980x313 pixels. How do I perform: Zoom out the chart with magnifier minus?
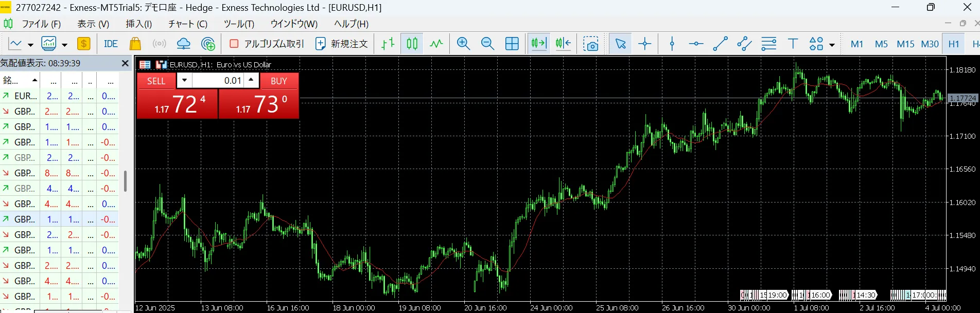point(487,44)
